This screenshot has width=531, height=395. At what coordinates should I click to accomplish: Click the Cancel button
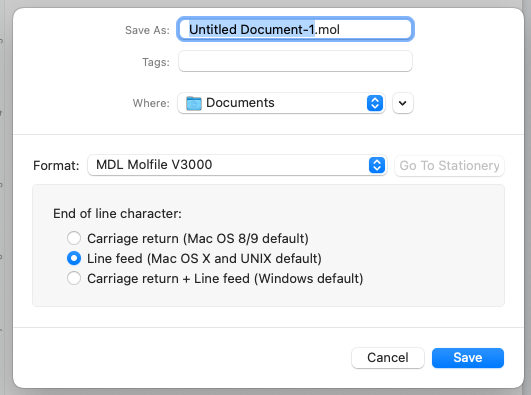[x=388, y=358]
